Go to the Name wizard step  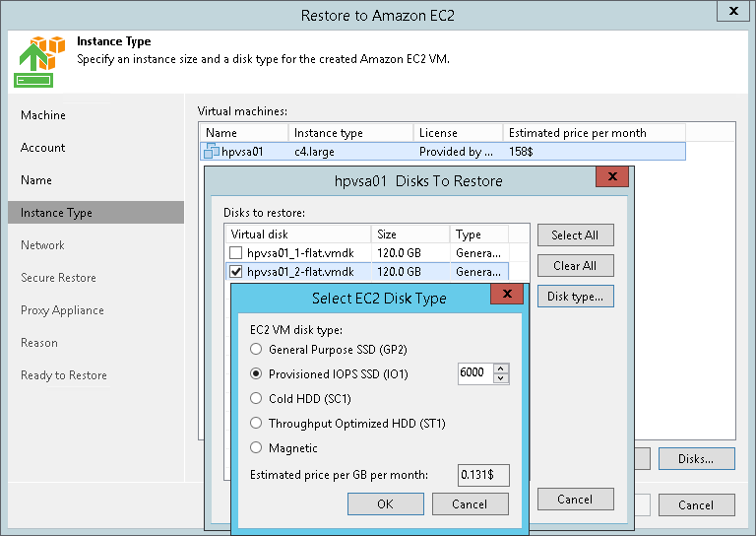[36, 180]
